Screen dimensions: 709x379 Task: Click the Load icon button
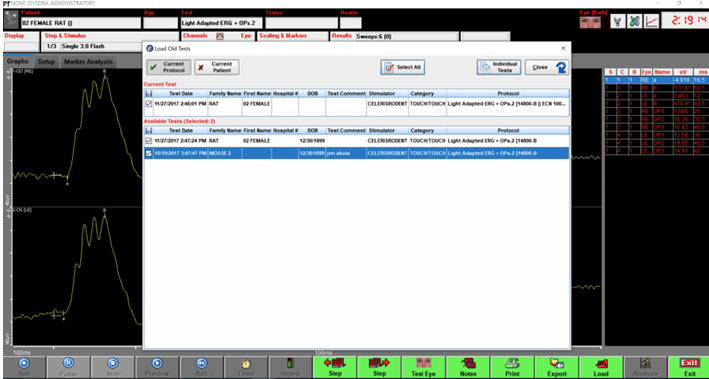click(x=601, y=367)
